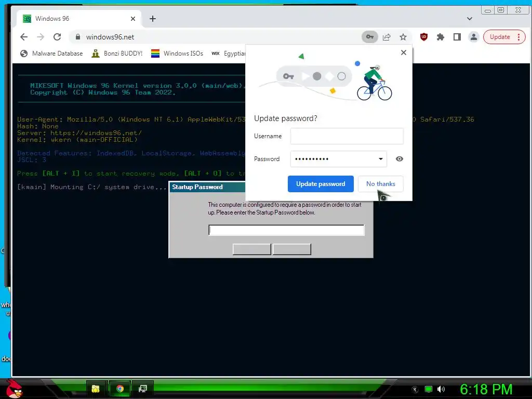This screenshot has width=532, height=399.
Task: Click "Kernel: wkern (main-OFFICIAL)" text
Action: [x=77, y=140]
